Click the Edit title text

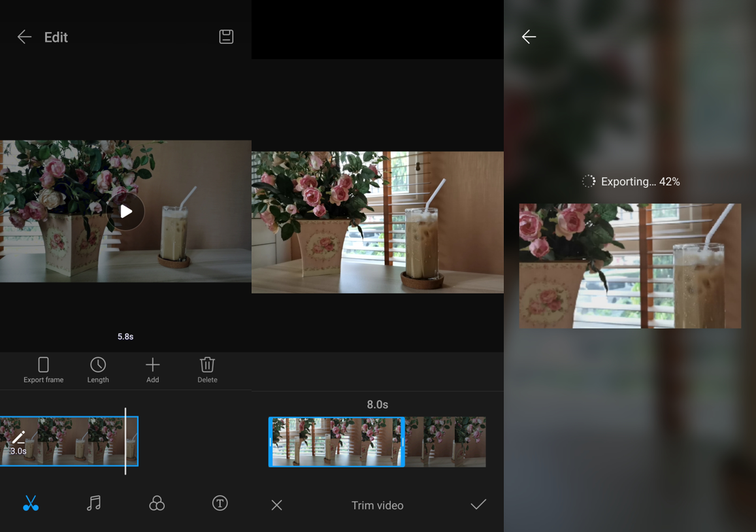coord(56,37)
